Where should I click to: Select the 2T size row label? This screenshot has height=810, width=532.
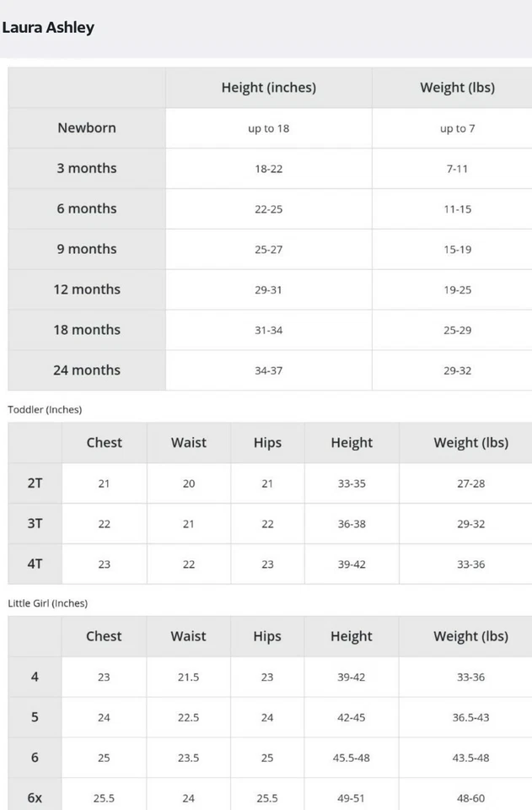[x=35, y=483]
